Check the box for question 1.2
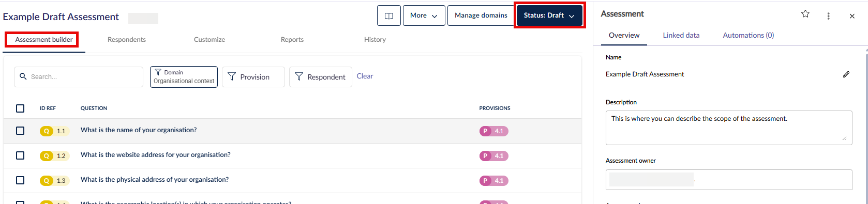Viewport: 868px width, 204px height. (20, 155)
